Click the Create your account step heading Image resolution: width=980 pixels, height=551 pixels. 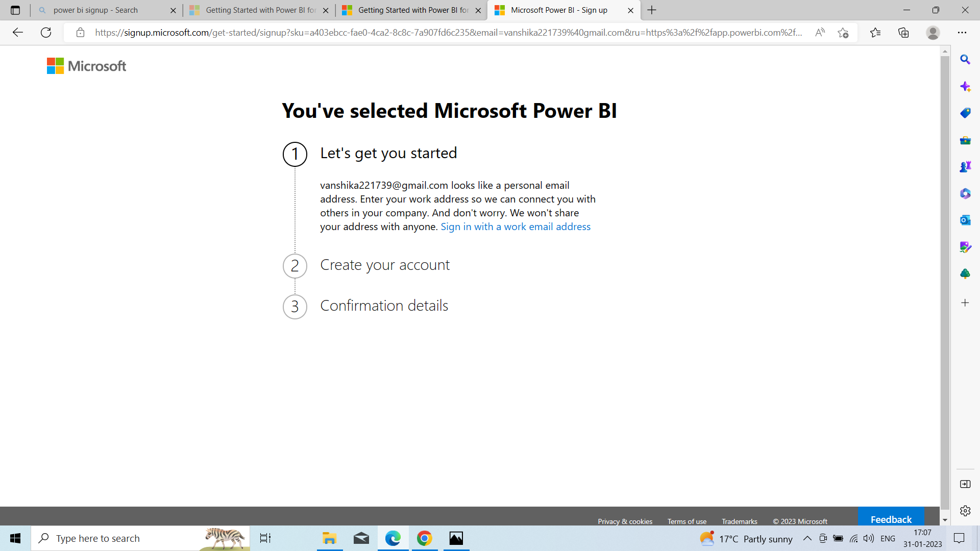tap(385, 265)
